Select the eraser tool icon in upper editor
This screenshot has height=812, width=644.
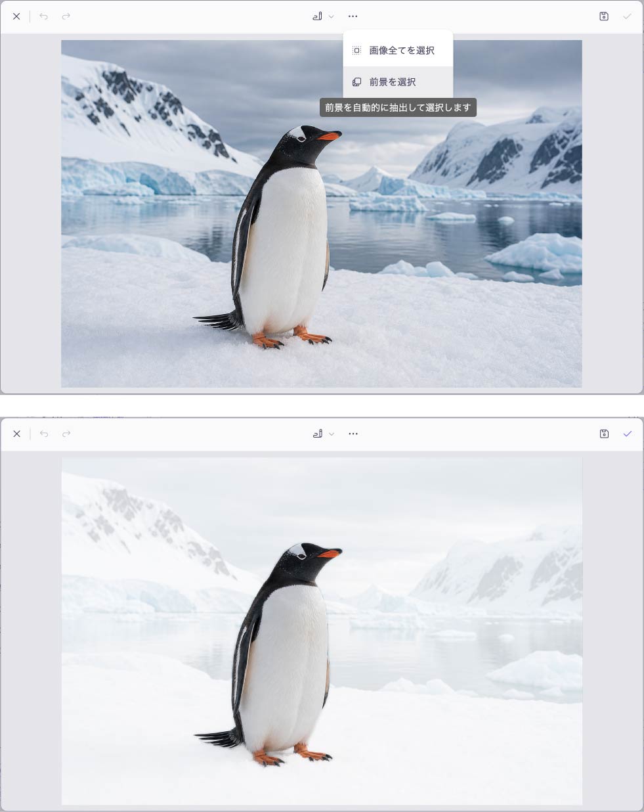(x=317, y=16)
